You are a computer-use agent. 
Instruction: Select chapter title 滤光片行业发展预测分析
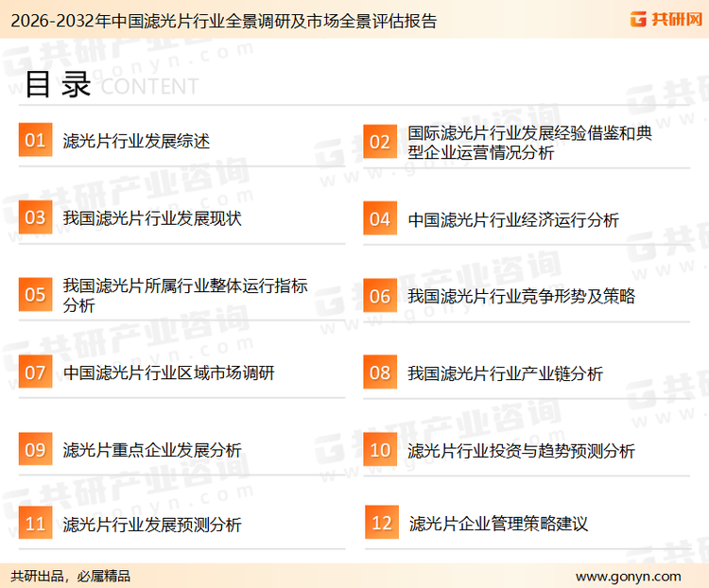pyautogui.click(x=152, y=525)
